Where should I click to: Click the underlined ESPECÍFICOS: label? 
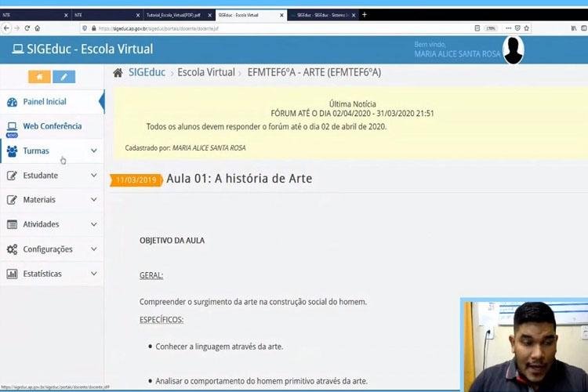(x=162, y=320)
